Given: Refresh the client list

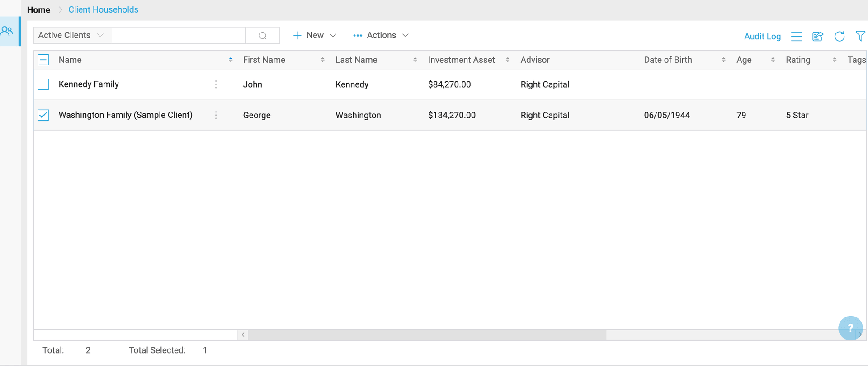Looking at the screenshot, I should tap(839, 36).
